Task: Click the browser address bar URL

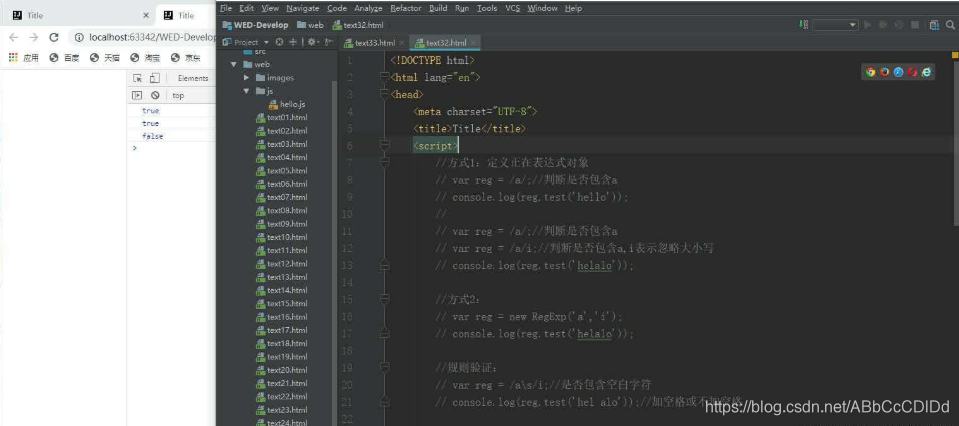Action: [152, 37]
